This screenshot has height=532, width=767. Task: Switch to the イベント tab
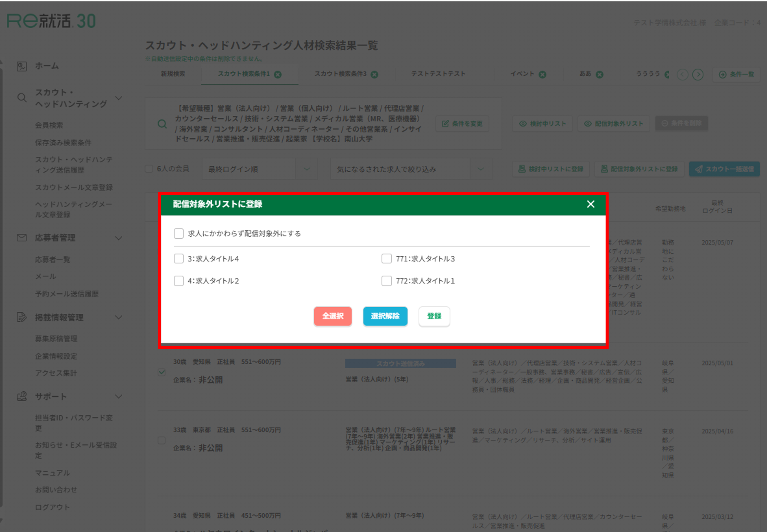click(x=522, y=74)
